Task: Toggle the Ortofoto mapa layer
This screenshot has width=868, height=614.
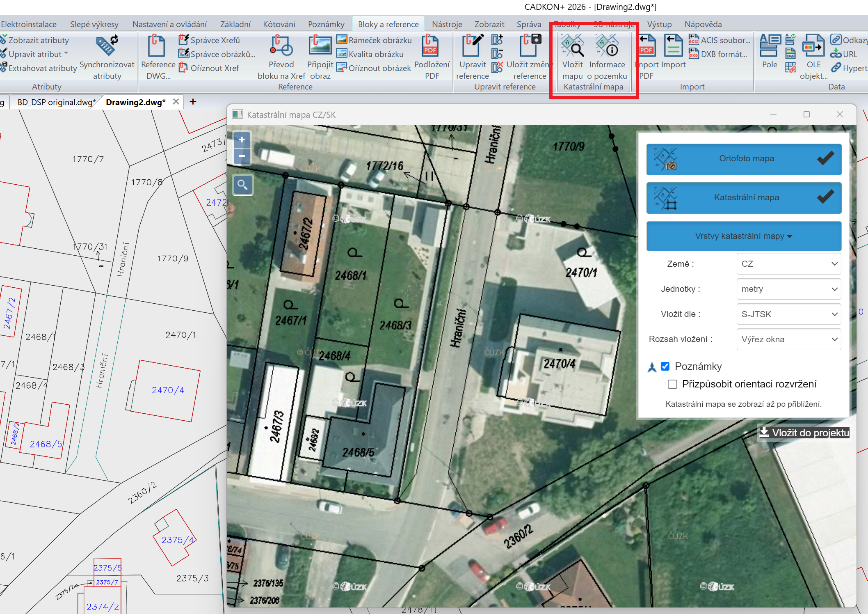Action: [744, 159]
